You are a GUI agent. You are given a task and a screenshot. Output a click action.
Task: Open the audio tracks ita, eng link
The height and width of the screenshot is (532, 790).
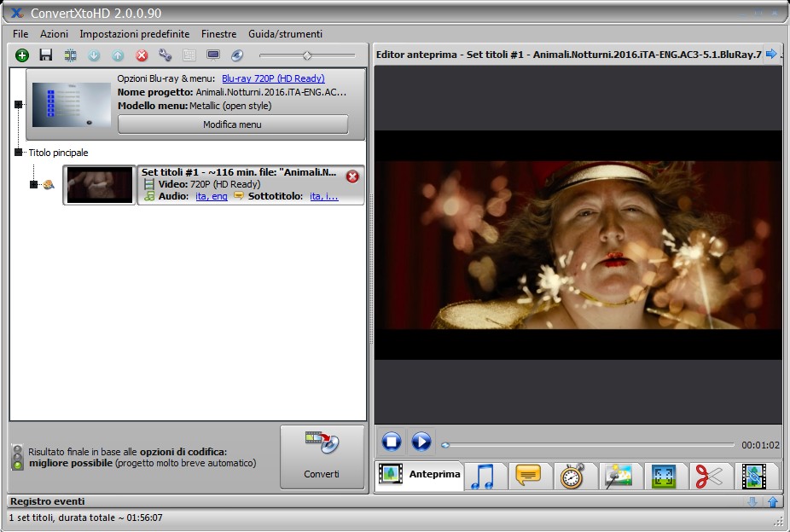click(212, 196)
